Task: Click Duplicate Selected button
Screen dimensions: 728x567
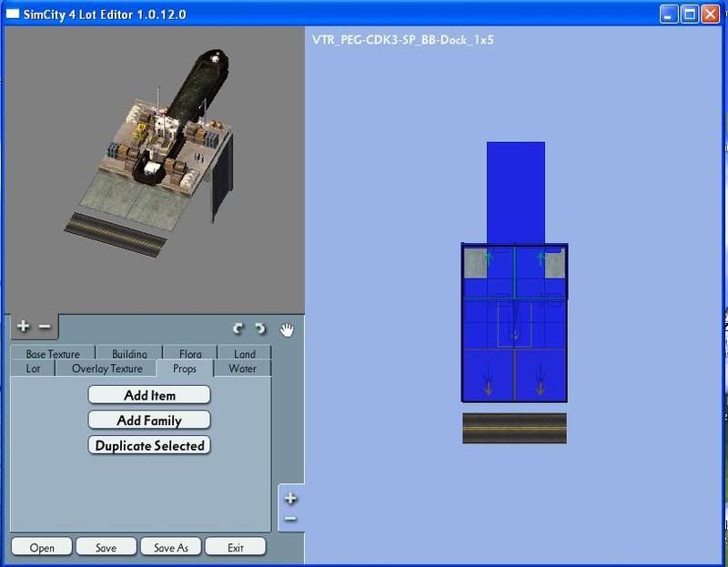Action: (149, 445)
